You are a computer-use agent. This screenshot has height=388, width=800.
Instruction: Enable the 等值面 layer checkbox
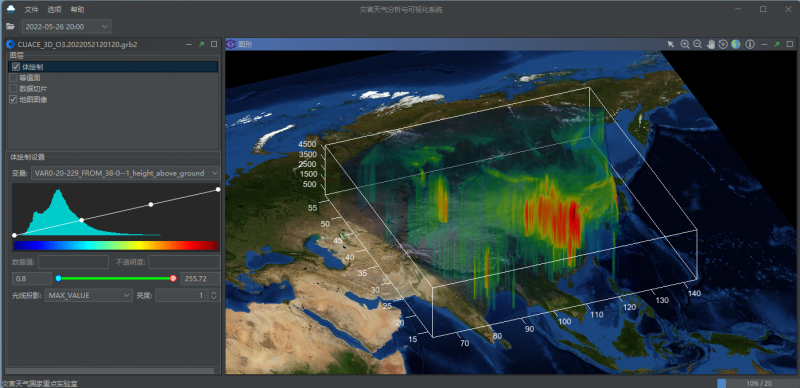pyautogui.click(x=13, y=78)
